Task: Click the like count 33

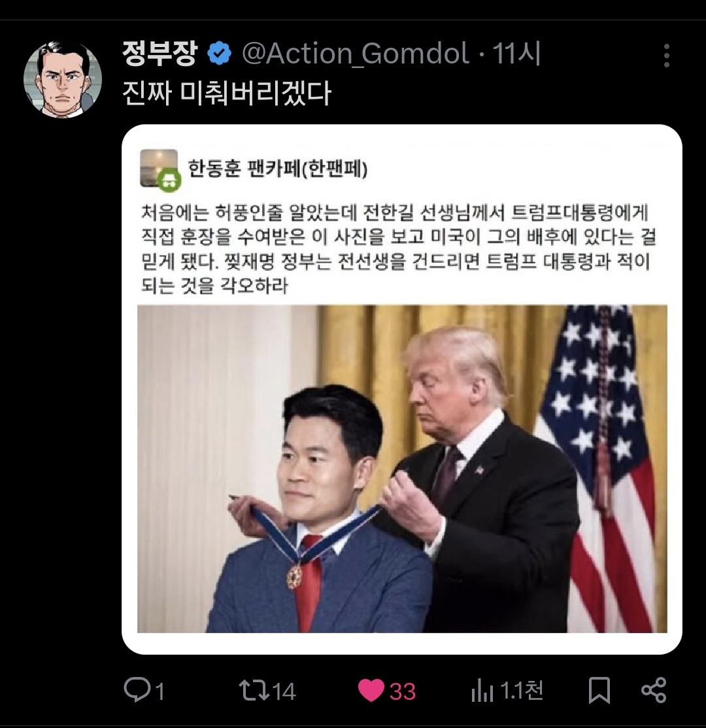Action: coord(402,691)
